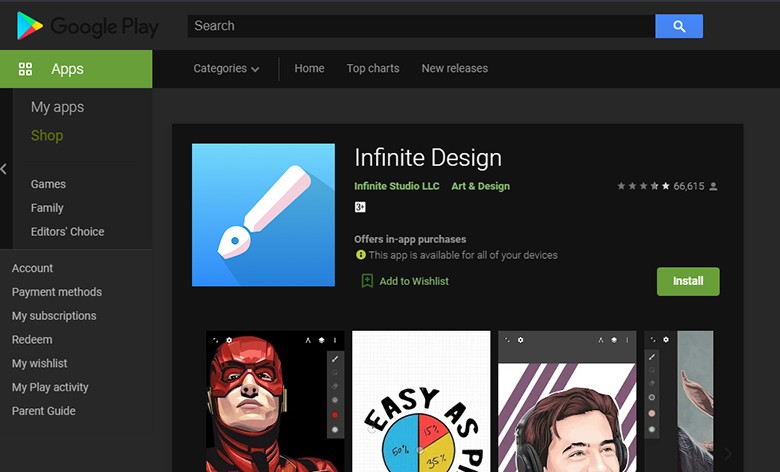
Task: Show next screenshots with right arrow
Action: point(727,454)
